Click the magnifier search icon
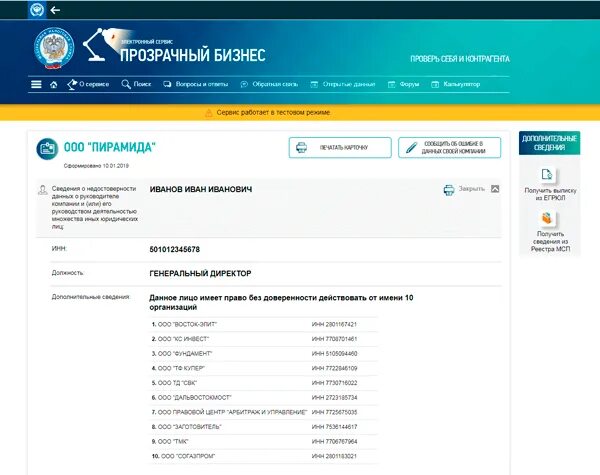 (126, 84)
